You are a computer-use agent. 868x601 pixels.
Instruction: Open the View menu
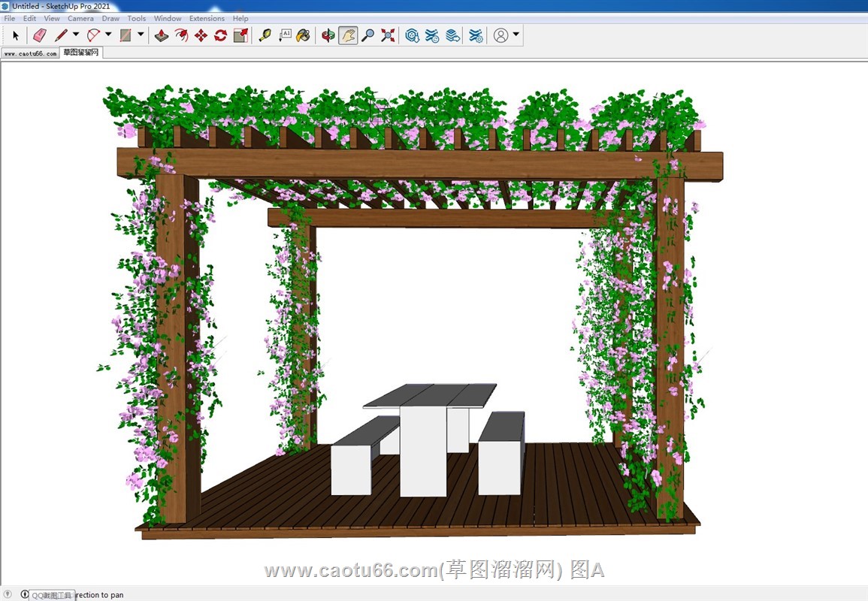coord(52,18)
